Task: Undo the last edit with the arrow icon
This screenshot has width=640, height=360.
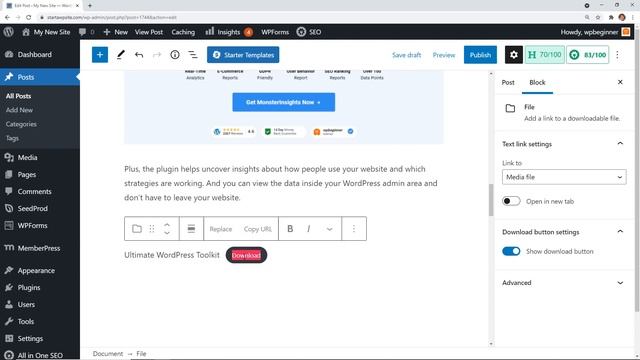Action: point(139,55)
